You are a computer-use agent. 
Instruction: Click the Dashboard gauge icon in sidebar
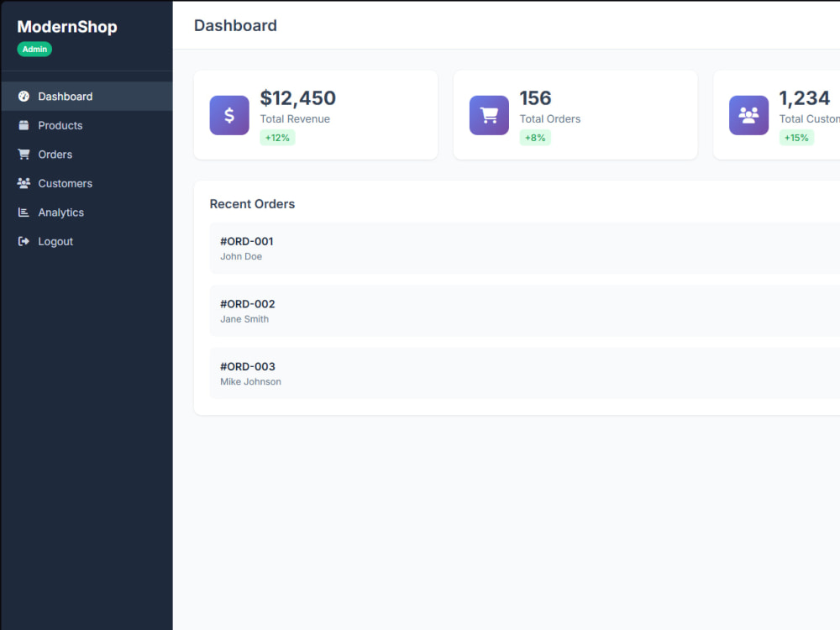coord(24,97)
